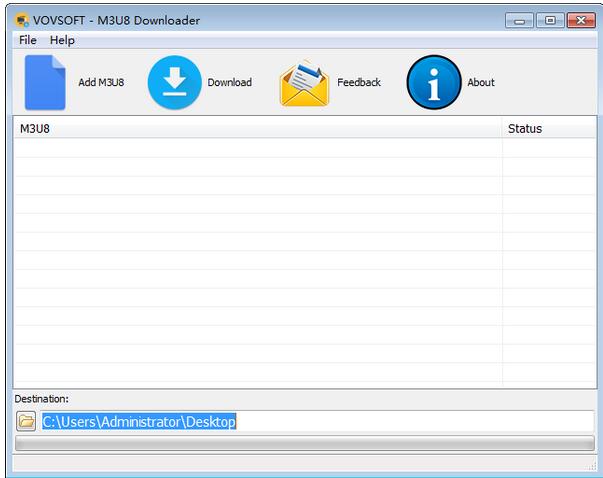The height and width of the screenshot is (478, 603).
Task: Click the Destination path input field
Action: pos(318,422)
